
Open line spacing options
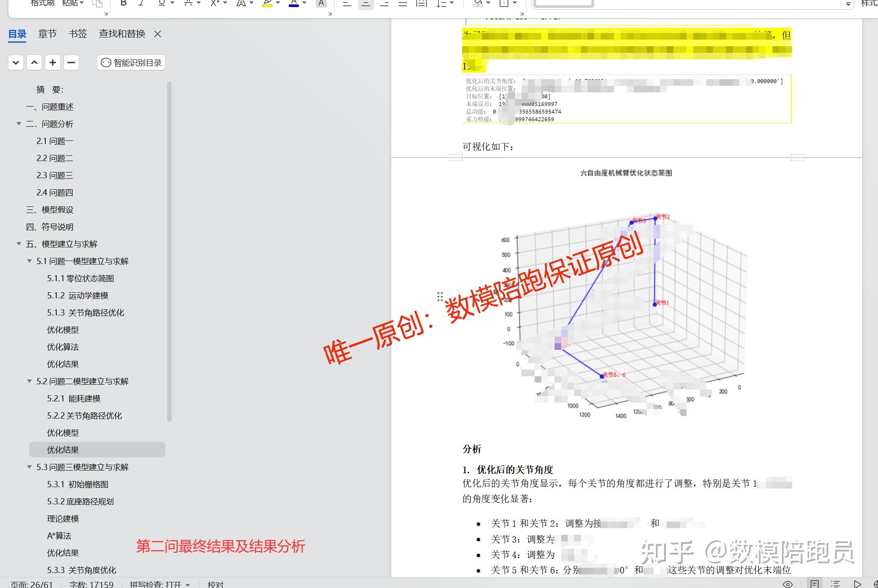(445, 4)
